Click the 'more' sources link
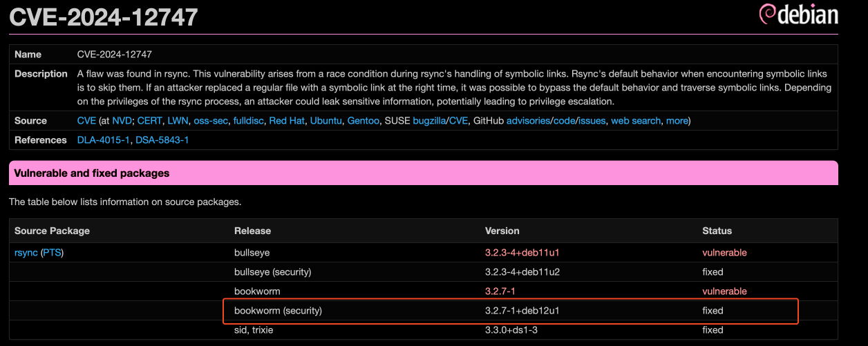 677,121
